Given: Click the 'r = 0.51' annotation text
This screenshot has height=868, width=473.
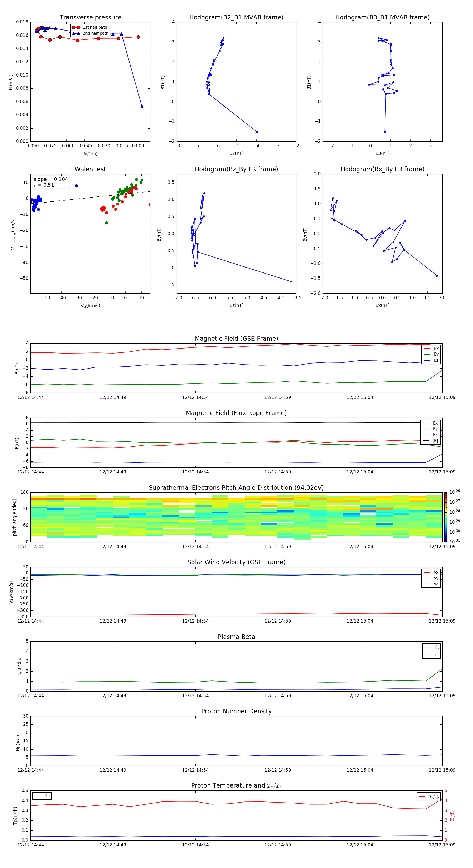Looking at the screenshot, I should pyautogui.click(x=44, y=185).
